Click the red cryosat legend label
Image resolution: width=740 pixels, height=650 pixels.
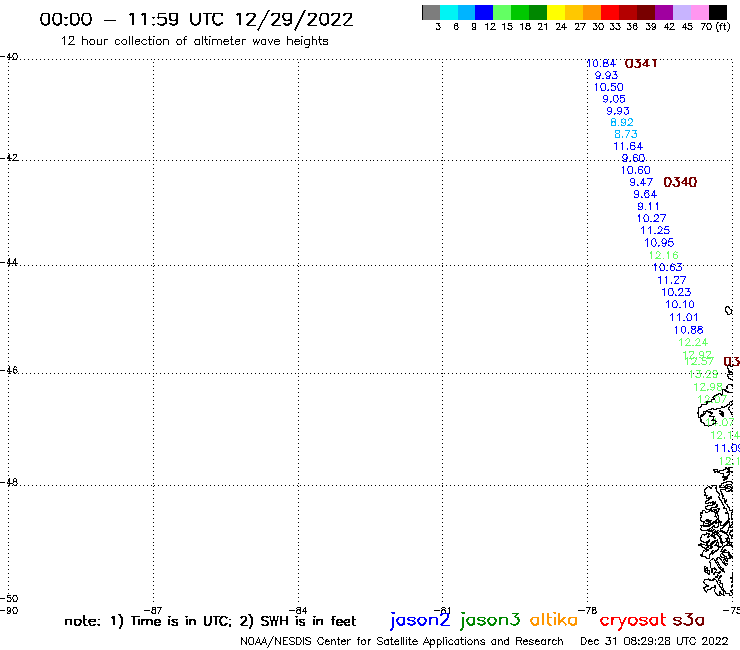[x=633, y=620]
